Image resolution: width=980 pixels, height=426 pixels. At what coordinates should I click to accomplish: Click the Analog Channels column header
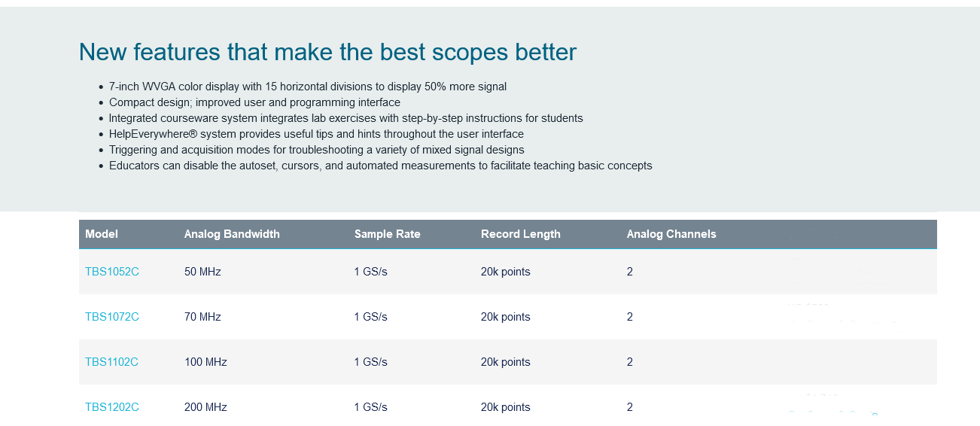coord(671,234)
